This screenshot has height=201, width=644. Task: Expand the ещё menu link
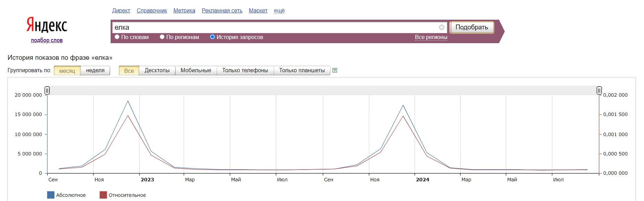pyautogui.click(x=279, y=11)
